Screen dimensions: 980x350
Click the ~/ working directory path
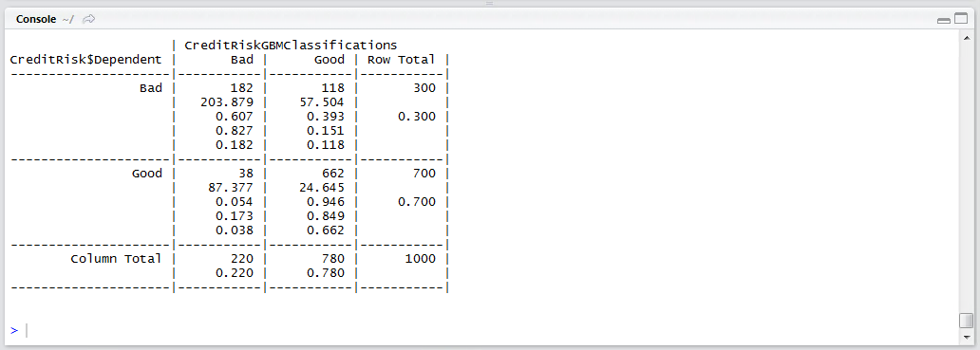(67, 19)
